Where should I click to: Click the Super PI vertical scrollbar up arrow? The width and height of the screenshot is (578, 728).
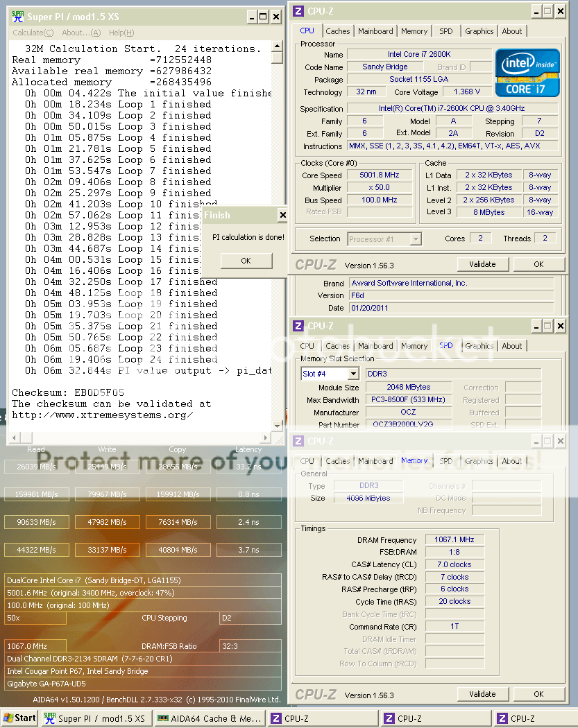[277, 46]
